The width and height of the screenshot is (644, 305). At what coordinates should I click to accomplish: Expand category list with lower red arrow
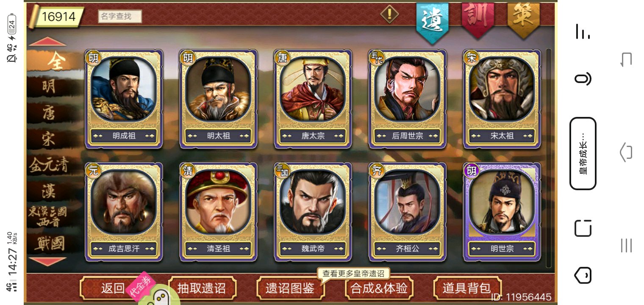[x=47, y=261]
